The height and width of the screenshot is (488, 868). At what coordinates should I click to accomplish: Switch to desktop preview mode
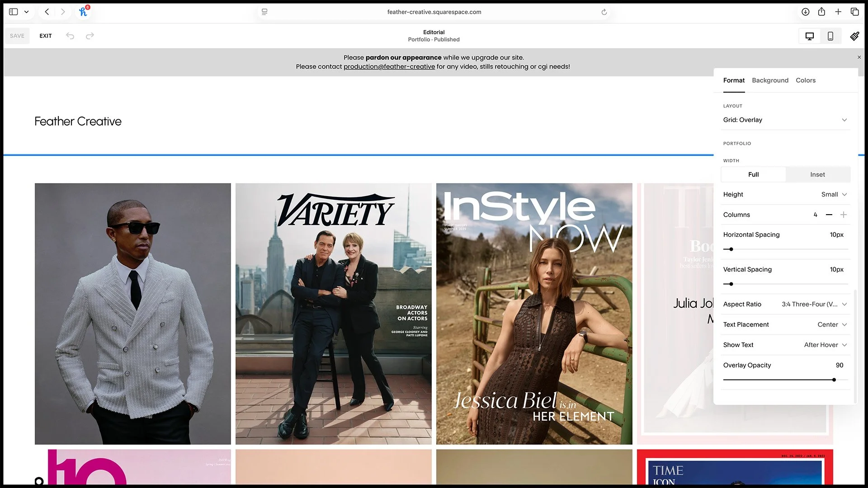pos(809,36)
